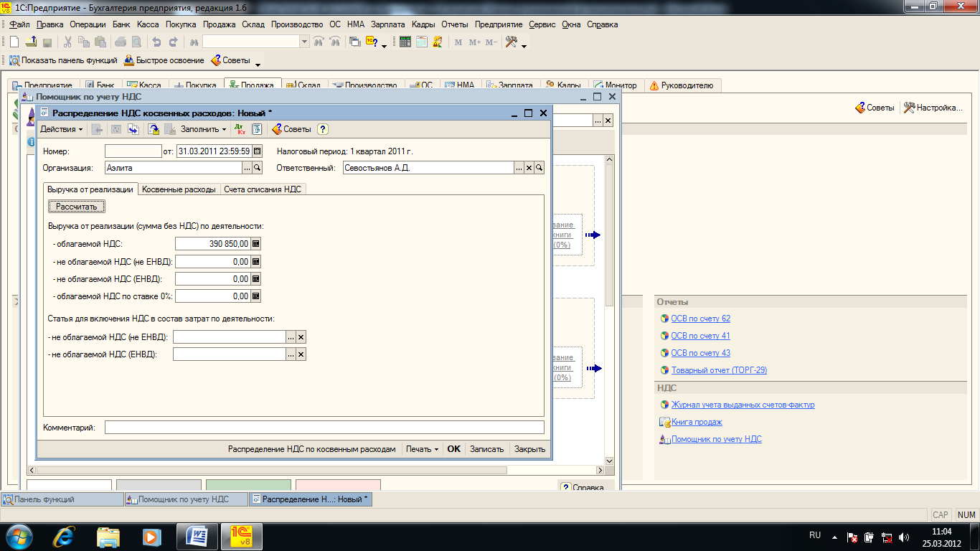980x551 pixels.
Task: Select the Выручка от реализации tab
Action: click(90, 189)
